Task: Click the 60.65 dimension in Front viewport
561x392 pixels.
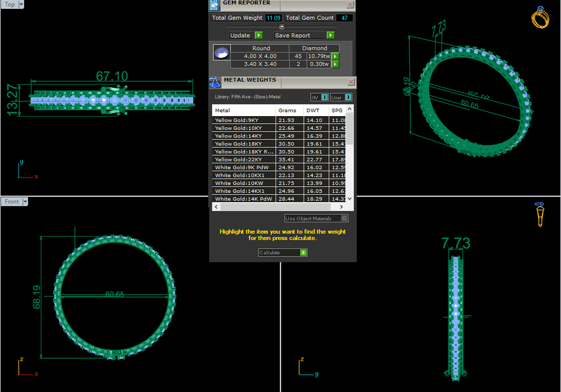Action: click(115, 294)
